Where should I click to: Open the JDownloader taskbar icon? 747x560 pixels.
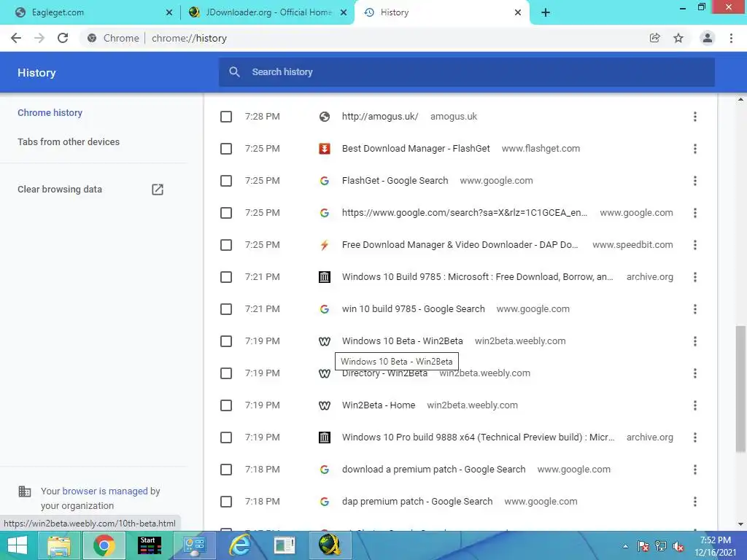(330, 545)
